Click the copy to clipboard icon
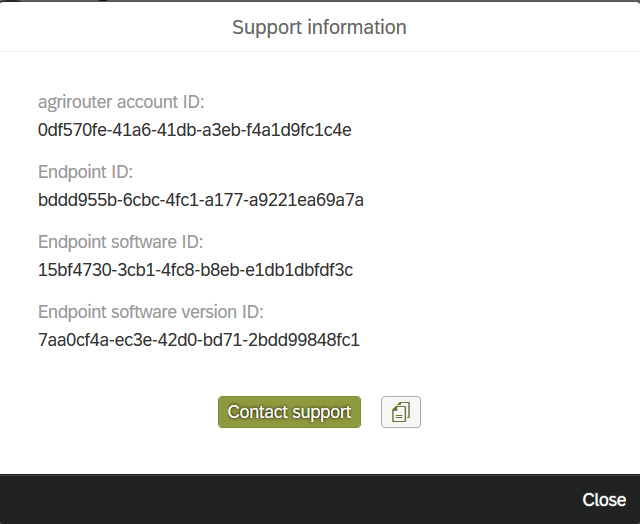The width and height of the screenshot is (640, 524). [401, 412]
